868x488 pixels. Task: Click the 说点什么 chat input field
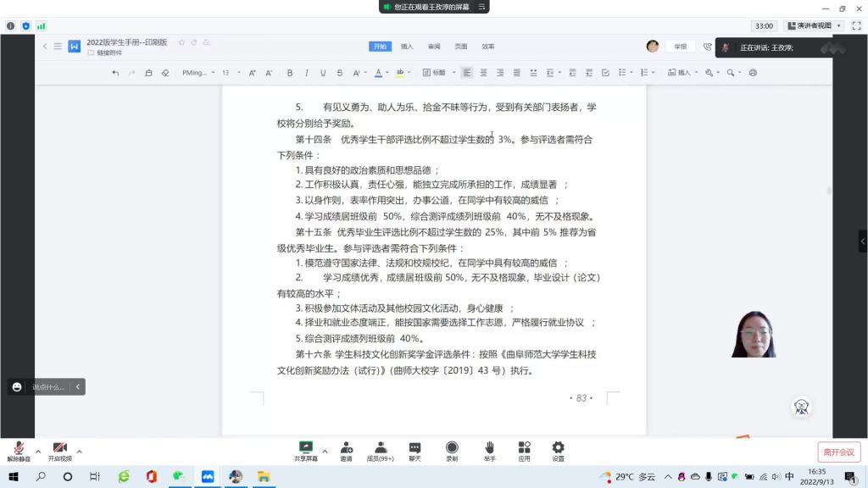(48, 387)
